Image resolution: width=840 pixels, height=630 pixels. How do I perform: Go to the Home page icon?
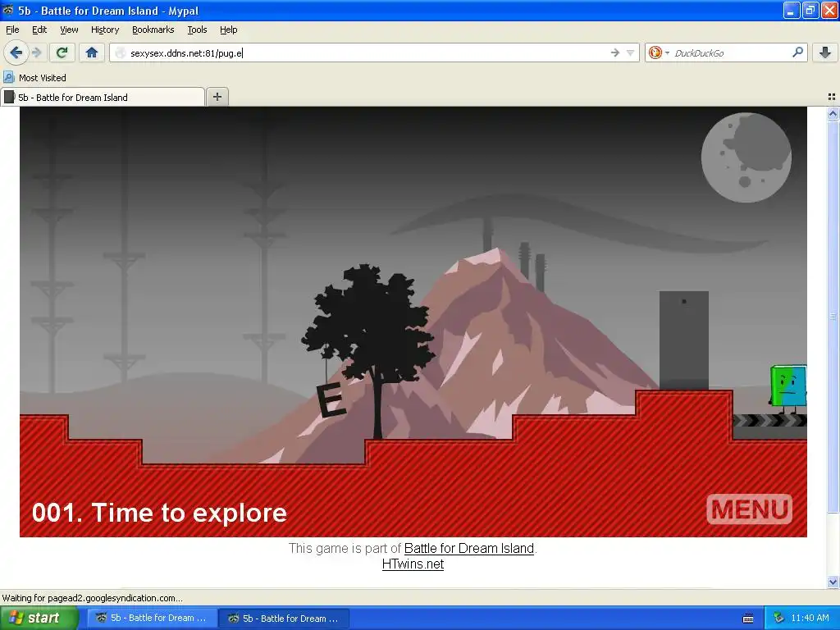pyautogui.click(x=92, y=52)
